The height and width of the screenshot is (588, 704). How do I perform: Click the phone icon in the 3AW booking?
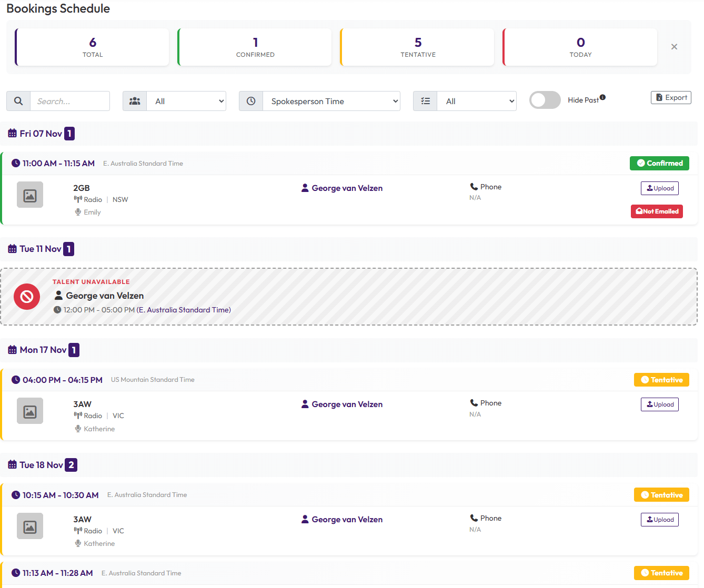[x=473, y=402]
